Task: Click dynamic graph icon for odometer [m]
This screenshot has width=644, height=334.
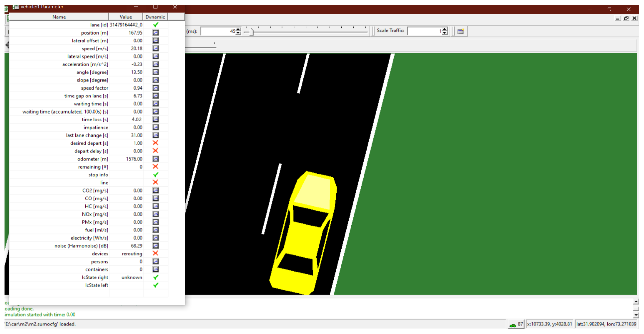Action: coord(155,159)
